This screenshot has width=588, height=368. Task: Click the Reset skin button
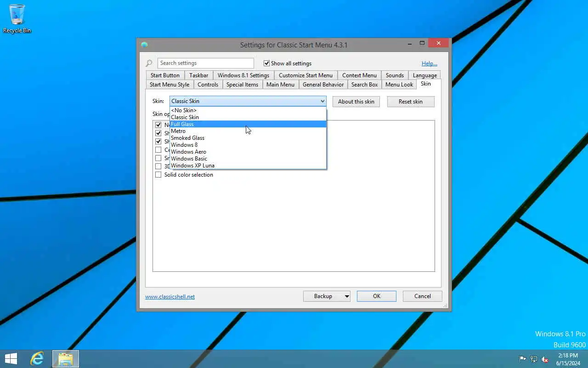click(x=411, y=102)
